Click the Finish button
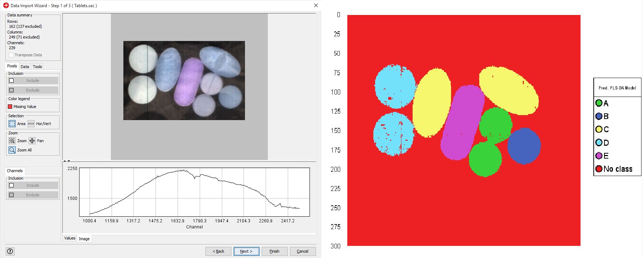The image size is (644, 258). click(x=274, y=251)
